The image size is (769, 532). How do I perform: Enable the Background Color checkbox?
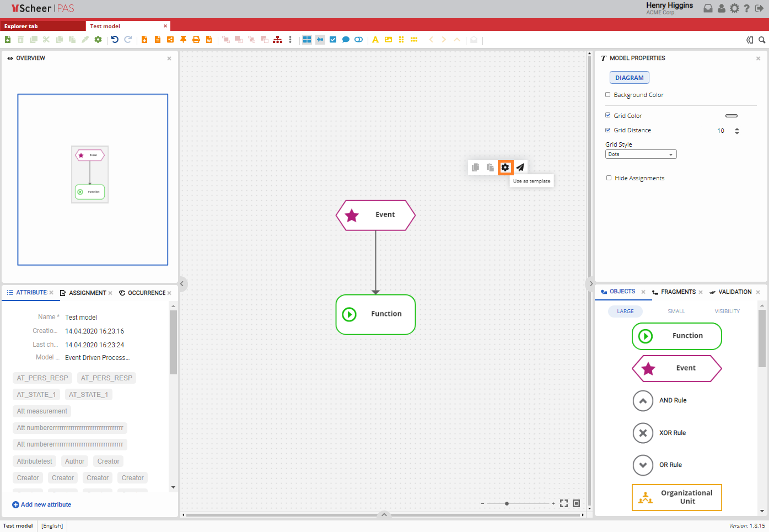(x=608, y=95)
